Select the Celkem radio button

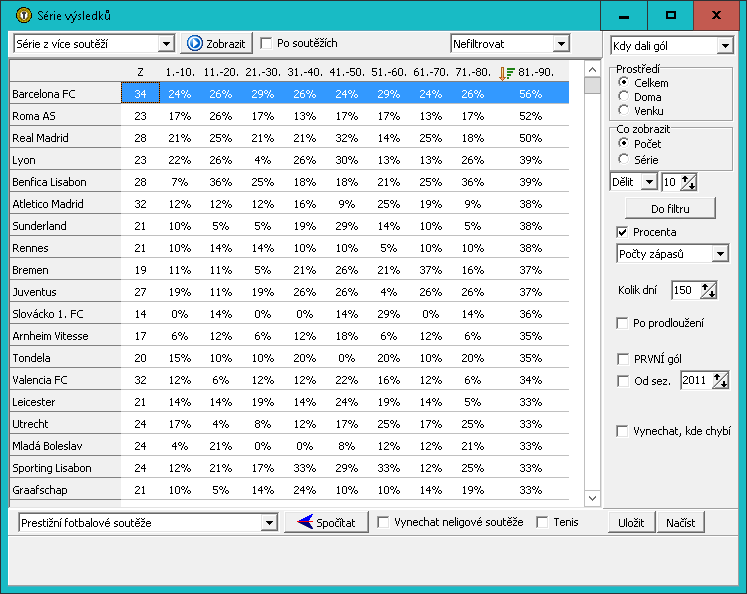coord(623,82)
